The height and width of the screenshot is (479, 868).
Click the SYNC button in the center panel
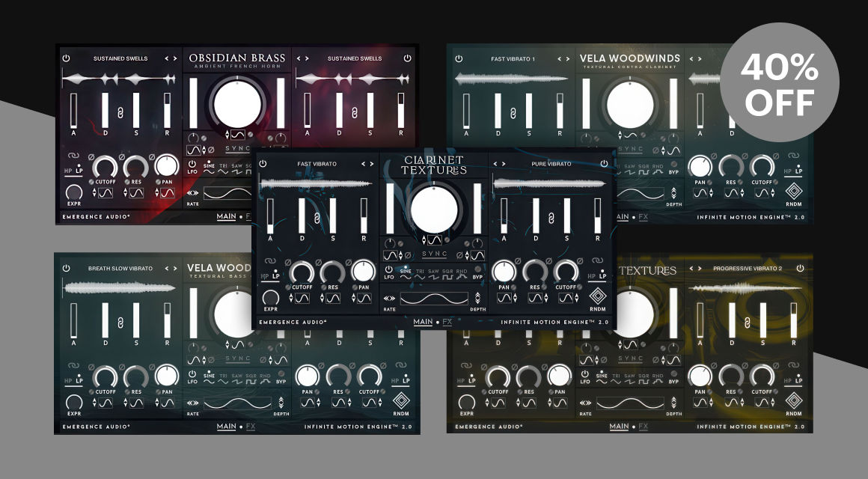435,253
